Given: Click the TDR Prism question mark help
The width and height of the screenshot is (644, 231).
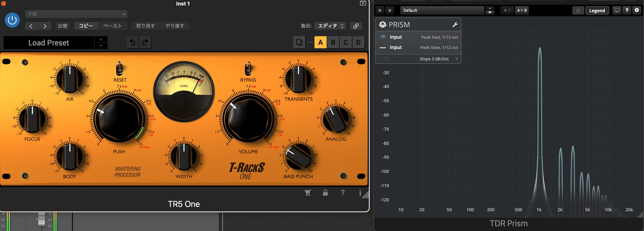Looking at the screenshot, I should click(x=627, y=10).
